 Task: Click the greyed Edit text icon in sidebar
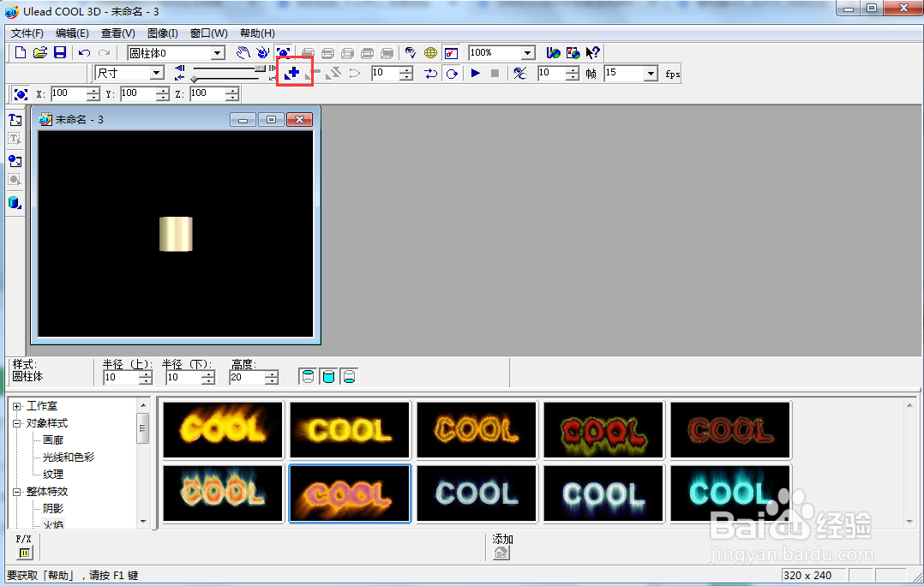point(15,139)
